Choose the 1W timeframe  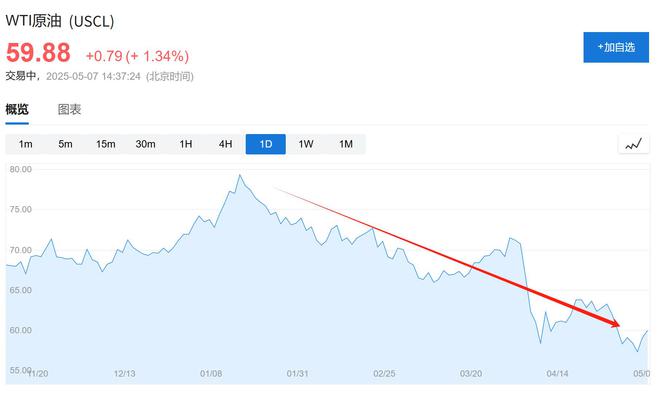point(306,144)
